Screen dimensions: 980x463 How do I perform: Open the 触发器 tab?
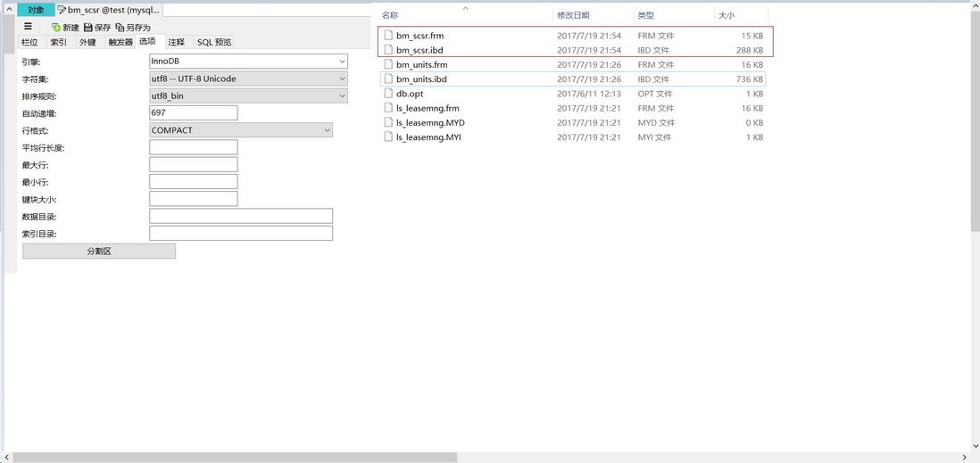tap(120, 42)
